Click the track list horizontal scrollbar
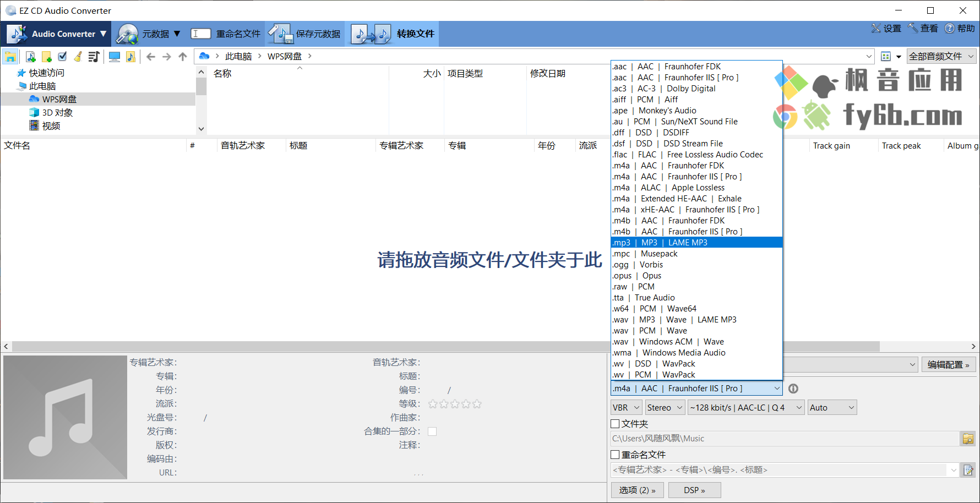980x503 pixels. click(x=446, y=347)
